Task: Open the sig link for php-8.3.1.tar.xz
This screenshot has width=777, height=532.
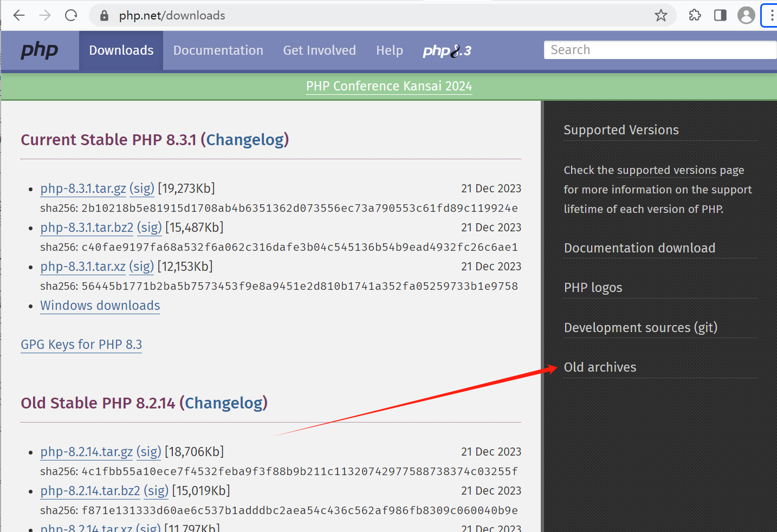Action: point(141,267)
